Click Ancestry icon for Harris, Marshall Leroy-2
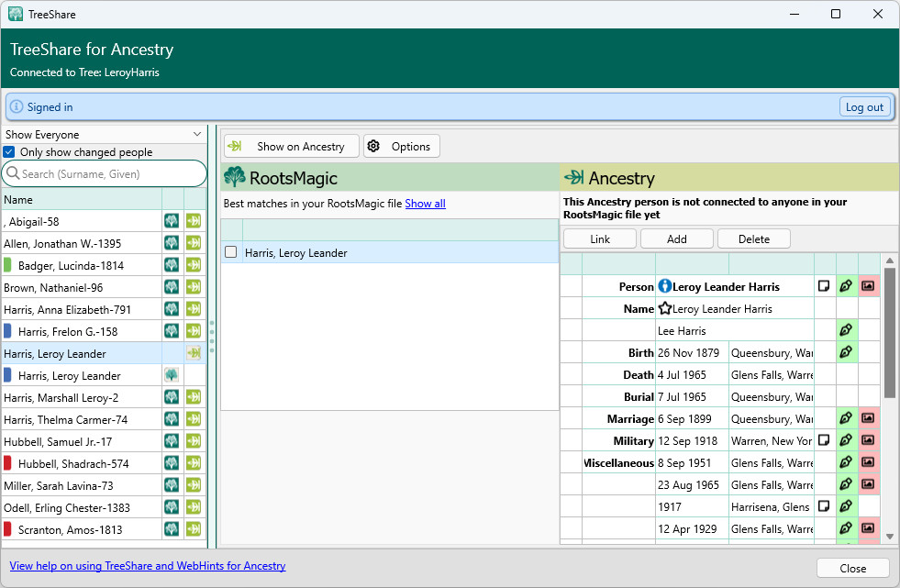This screenshot has height=588, width=900. (x=194, y=397)
